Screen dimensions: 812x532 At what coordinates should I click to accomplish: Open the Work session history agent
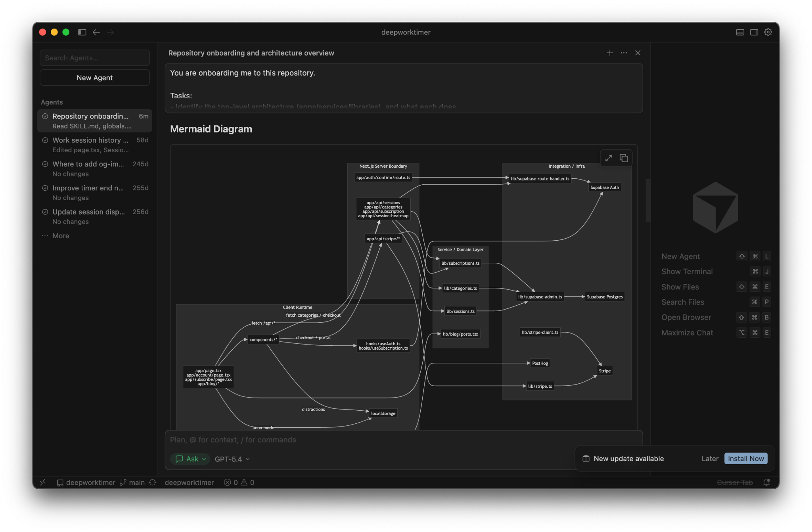tap(95, 145)
